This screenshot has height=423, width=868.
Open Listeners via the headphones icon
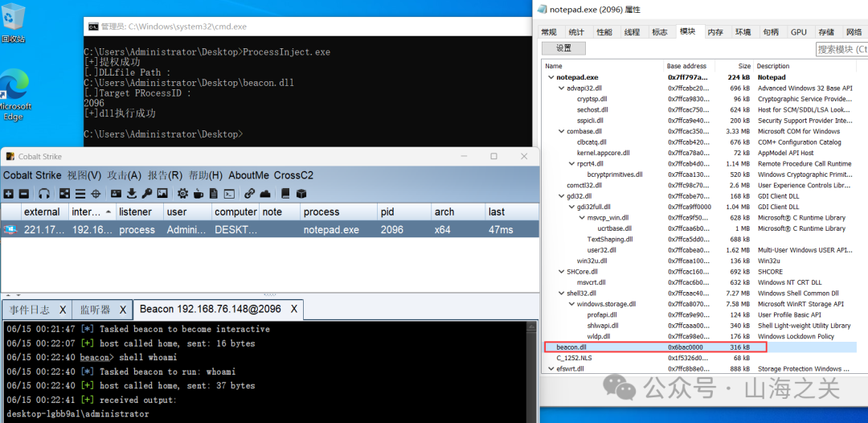coord(45,194)
